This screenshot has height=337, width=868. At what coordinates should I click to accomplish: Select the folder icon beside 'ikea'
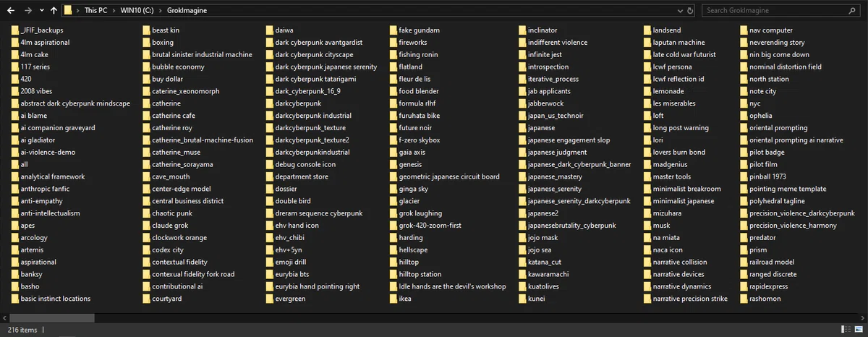393,299
